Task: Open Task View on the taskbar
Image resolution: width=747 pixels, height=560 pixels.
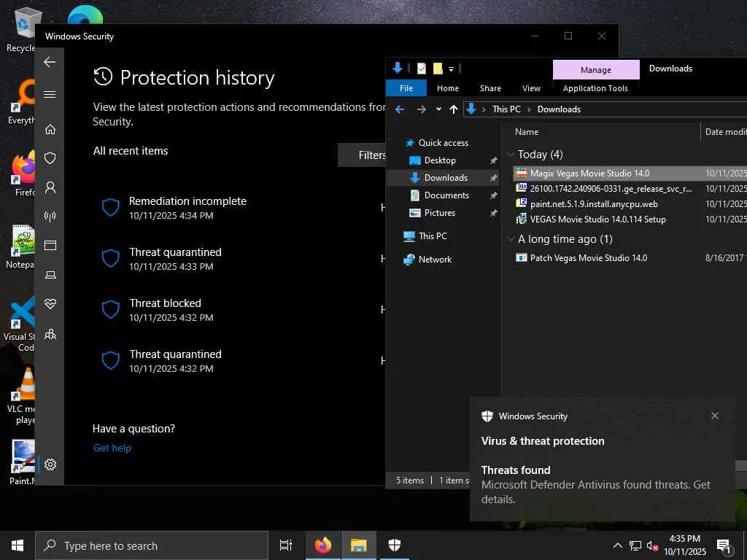Action: [x=285, y=545]
